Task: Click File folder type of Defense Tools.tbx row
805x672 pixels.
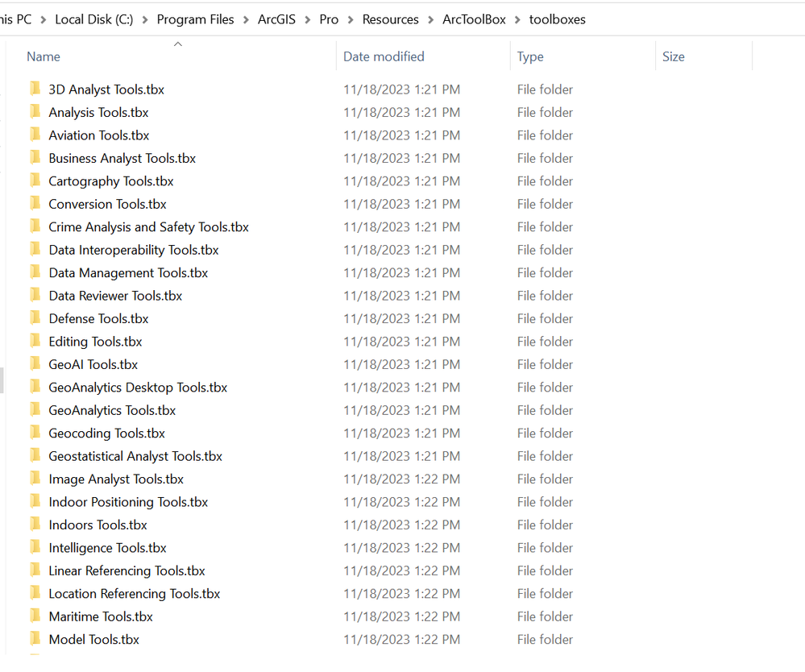Action: click(545, 319)
